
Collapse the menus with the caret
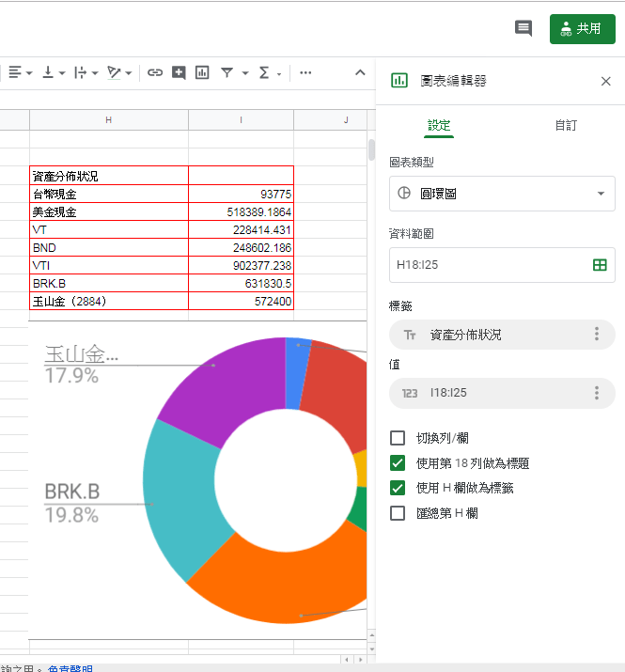(360, 72)
